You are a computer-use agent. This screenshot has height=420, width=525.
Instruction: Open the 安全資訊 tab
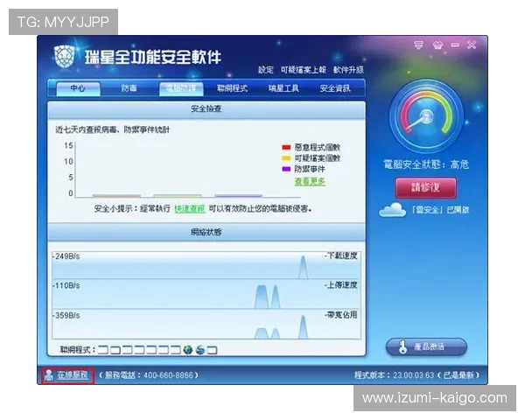[x=335, y=88]
